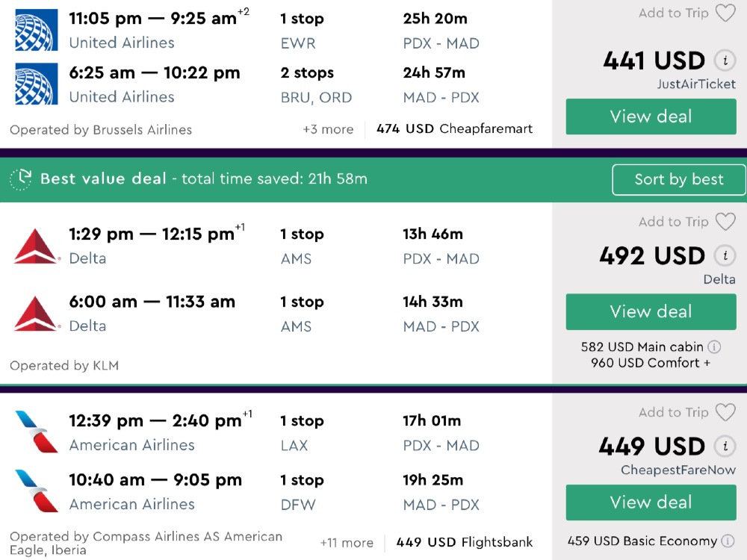Click the info icon next to 441 USD
Screen dimensions: 747x560
[724, 60]
